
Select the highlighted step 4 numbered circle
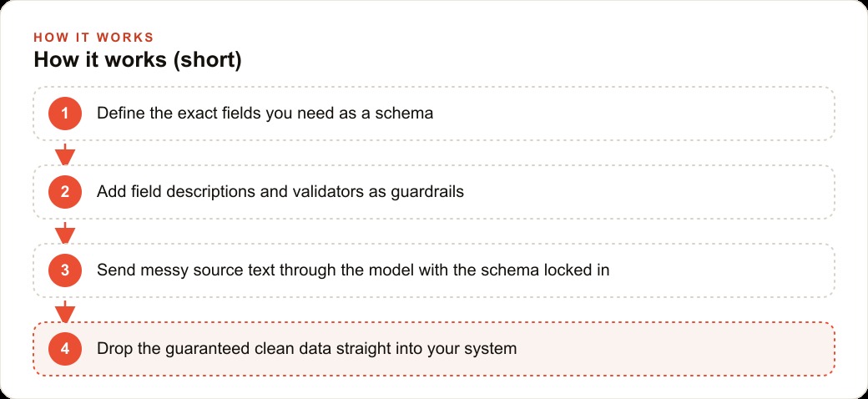65,349
